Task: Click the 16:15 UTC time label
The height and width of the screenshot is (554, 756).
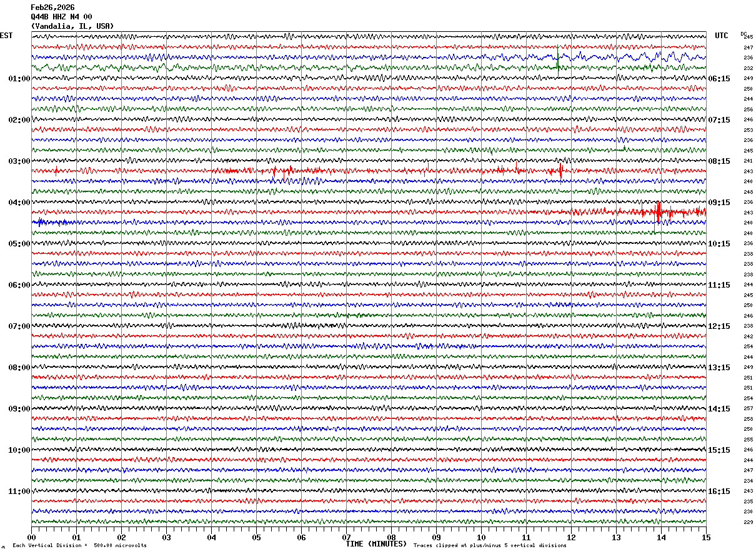Action: coord(720,491)
